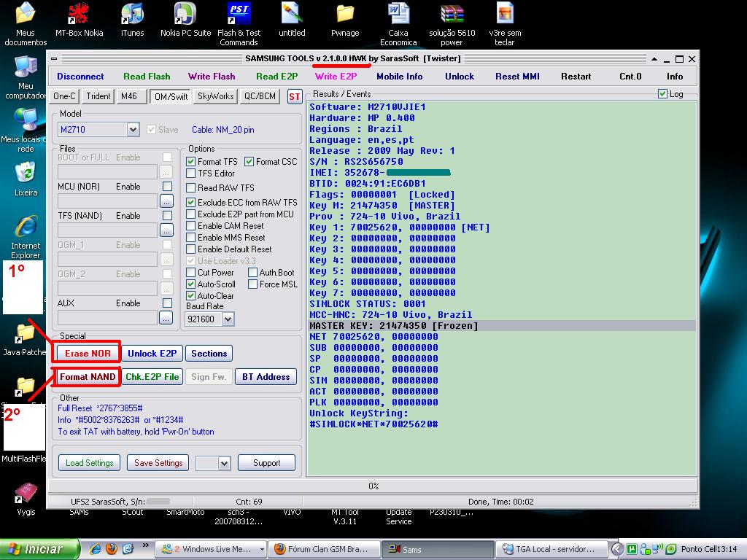Select the MASTER KEY Frozen log line
The image size is (747, 560).
[x=502, y=326]
